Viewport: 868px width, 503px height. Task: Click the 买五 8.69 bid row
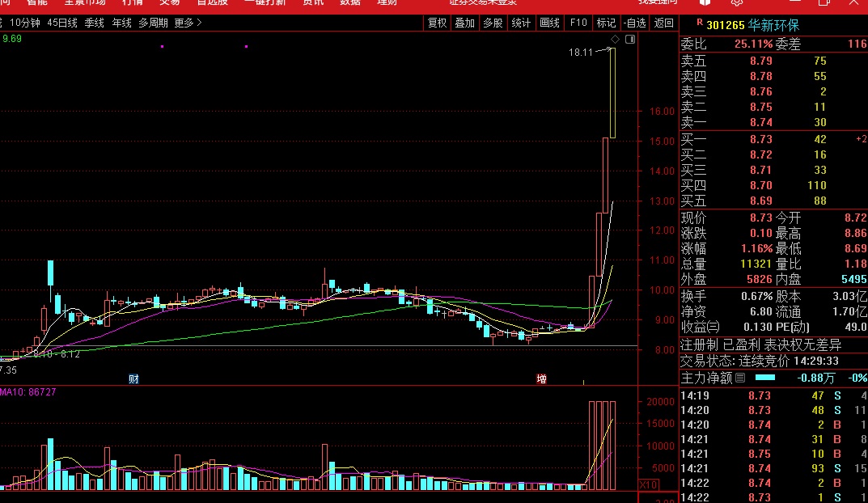coord(773,201)
